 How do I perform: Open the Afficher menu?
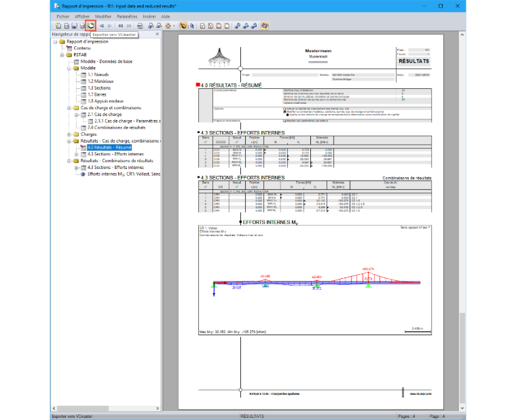point(82,16)
